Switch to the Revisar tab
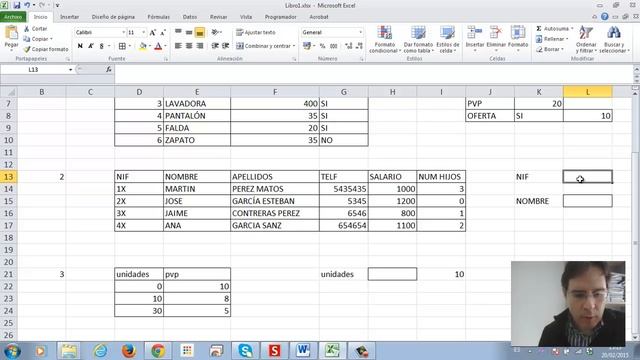The width and height of the screenshot is (640, 360). point(218,17)
